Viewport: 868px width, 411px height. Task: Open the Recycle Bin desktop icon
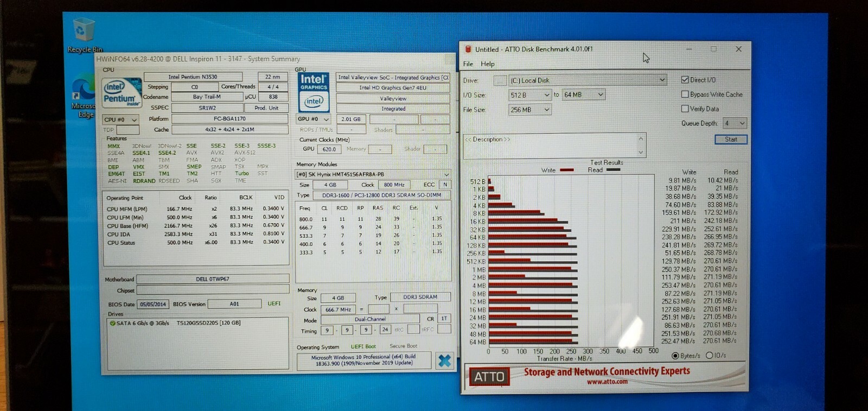83,34
